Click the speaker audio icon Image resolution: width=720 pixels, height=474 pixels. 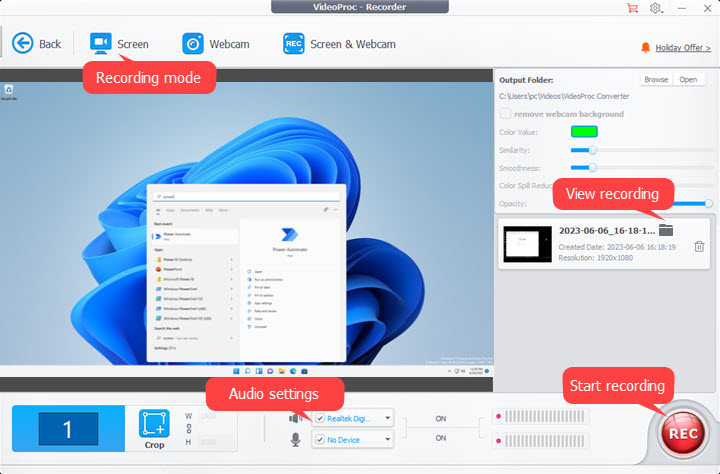pos(295,418)
